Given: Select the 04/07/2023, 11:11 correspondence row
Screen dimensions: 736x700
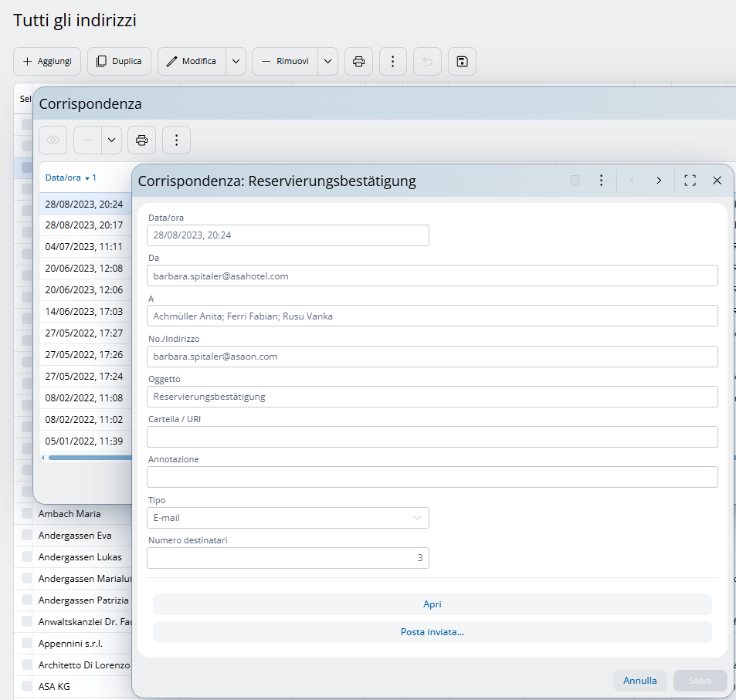Looking at the screenshot, I should tap(84, 247).
